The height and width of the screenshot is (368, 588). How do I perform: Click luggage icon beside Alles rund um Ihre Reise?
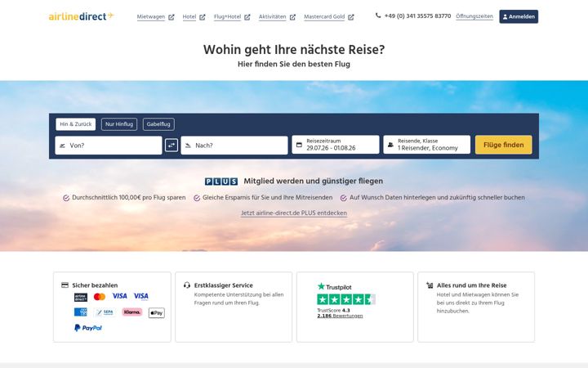pos(430,285)
